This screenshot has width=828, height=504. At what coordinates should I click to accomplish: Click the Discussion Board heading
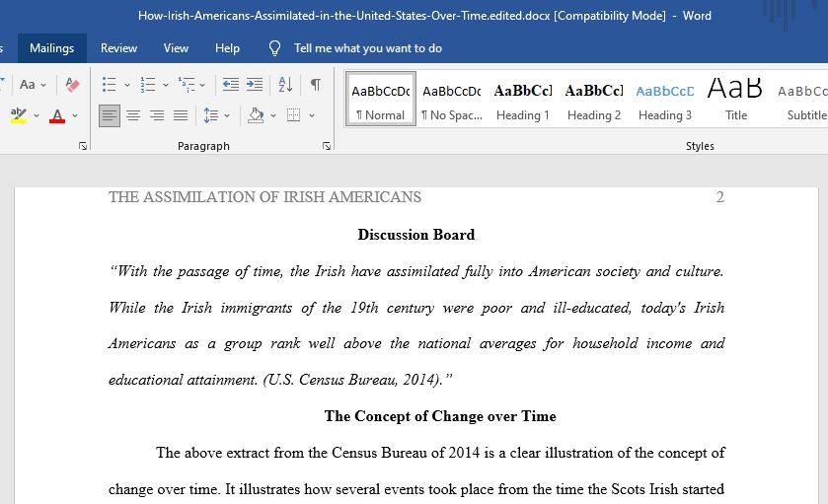pyautogui.click(x=416, y=235)
